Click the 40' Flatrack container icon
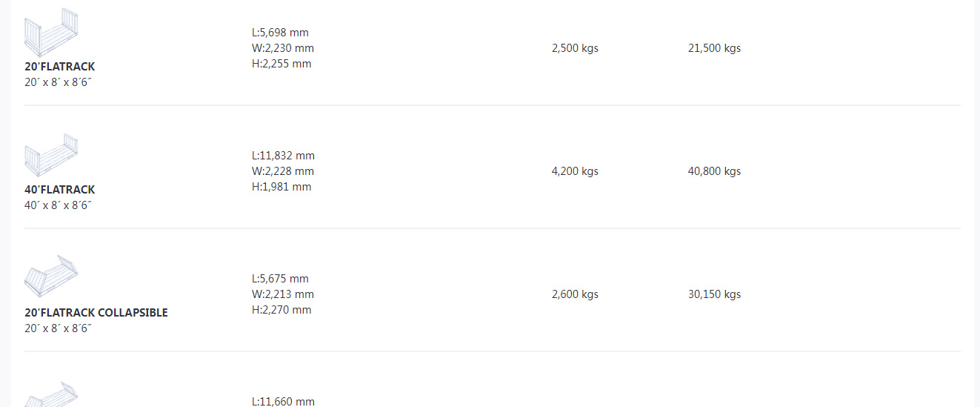This screenshot has height=407, width=980. coord(52,155)
